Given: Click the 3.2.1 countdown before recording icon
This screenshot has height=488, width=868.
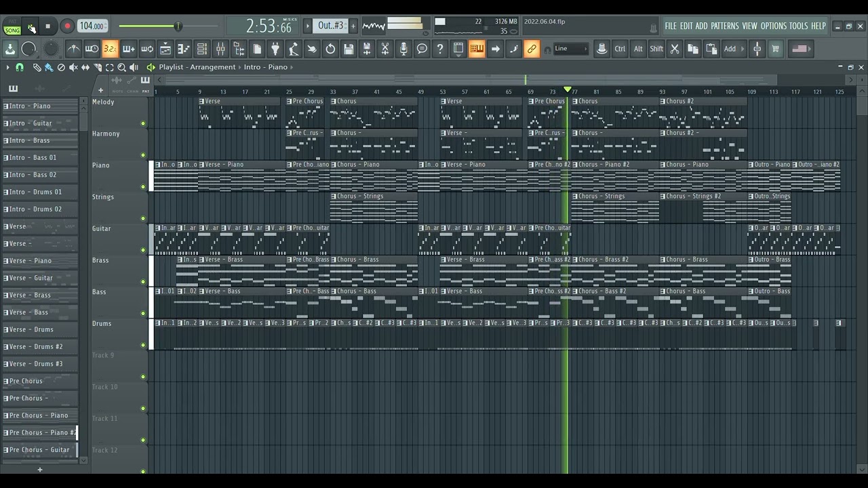Looking at the screenshot, I should 110,49.
